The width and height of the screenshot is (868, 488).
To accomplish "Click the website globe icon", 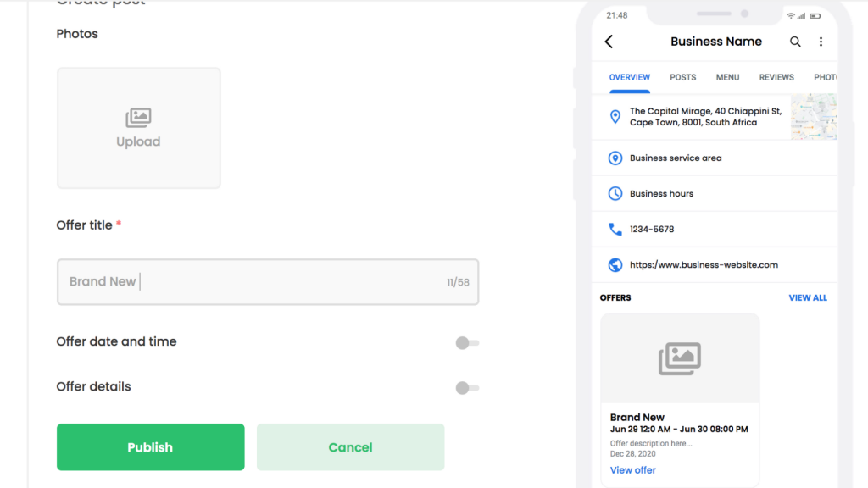I will tap(615, 265).
